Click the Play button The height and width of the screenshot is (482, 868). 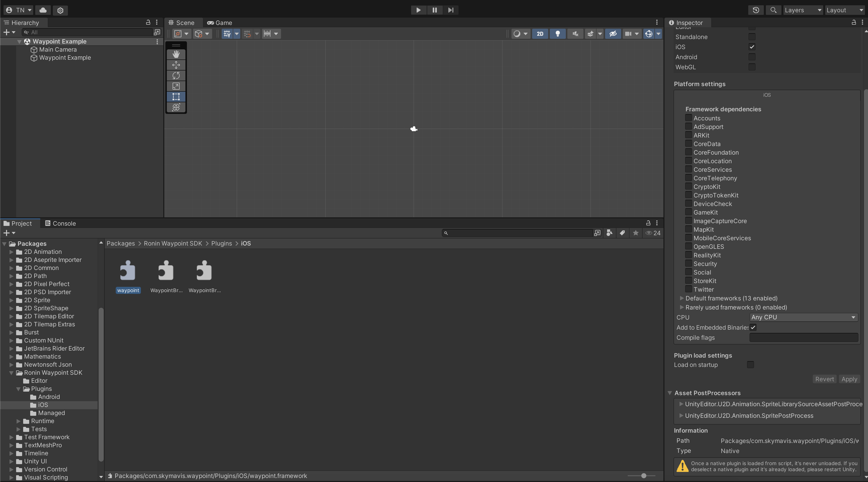(x=418, y=10)
